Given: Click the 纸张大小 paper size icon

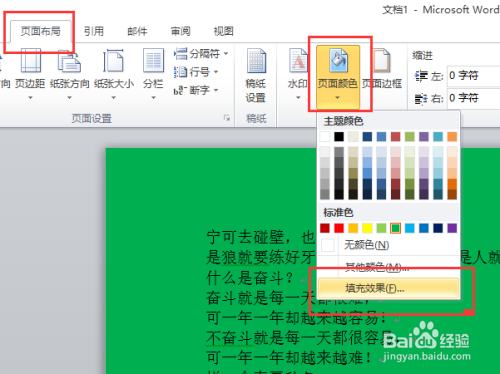Looking at the screenshot, I should [x=113, y=60].
